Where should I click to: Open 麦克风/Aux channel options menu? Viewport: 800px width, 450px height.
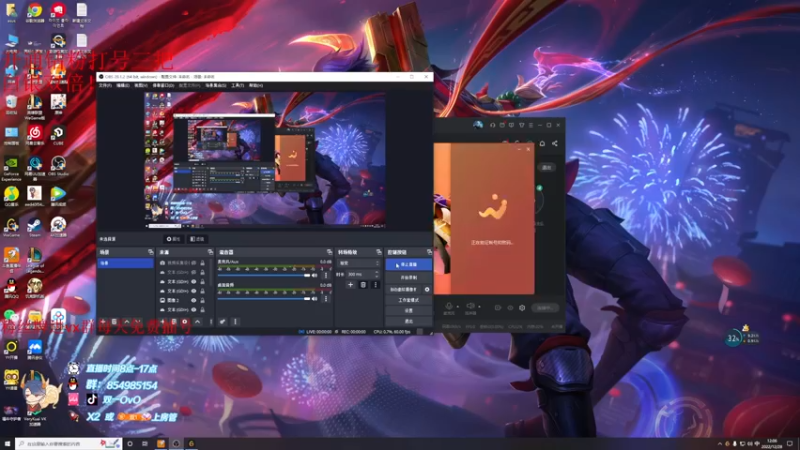tap(326, 276)
